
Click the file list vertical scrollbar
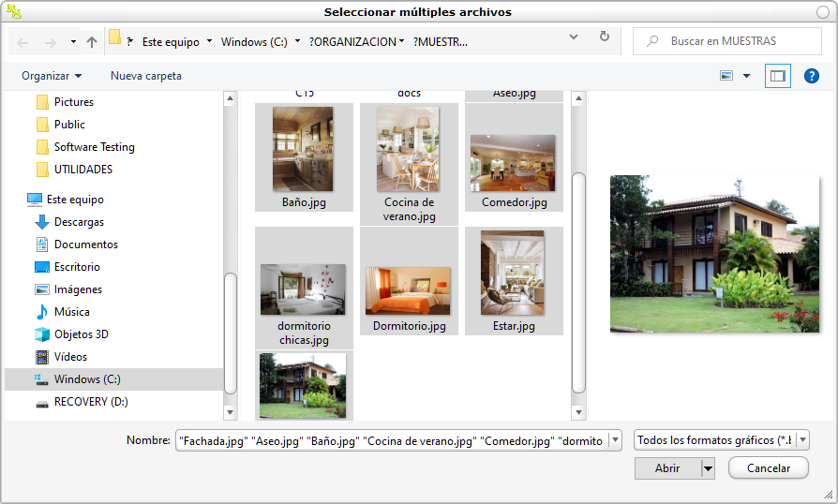tap(578, 281)
